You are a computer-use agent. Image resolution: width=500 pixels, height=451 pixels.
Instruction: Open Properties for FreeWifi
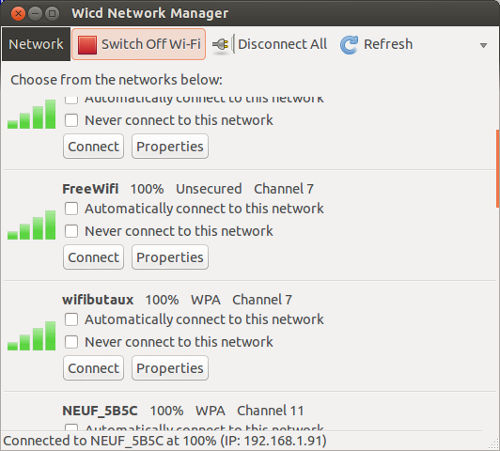click(x=170, y=257)
